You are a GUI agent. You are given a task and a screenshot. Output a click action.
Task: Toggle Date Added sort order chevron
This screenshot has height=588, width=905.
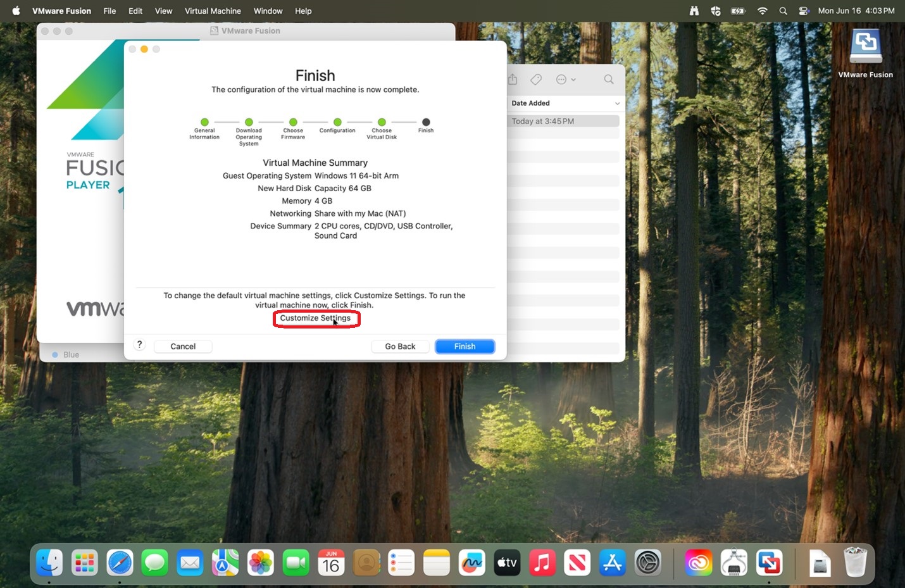tap(617, 103)
